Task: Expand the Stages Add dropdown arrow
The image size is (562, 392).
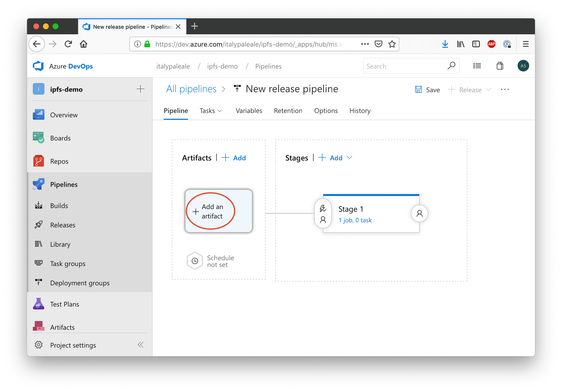Action: [350, 158]
